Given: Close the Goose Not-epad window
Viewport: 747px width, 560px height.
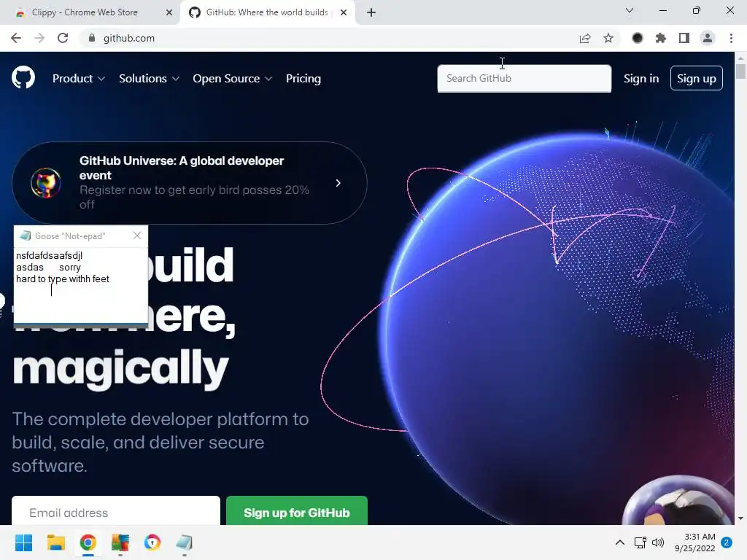Looking at the screenshot, I should (x=137, y=236).
